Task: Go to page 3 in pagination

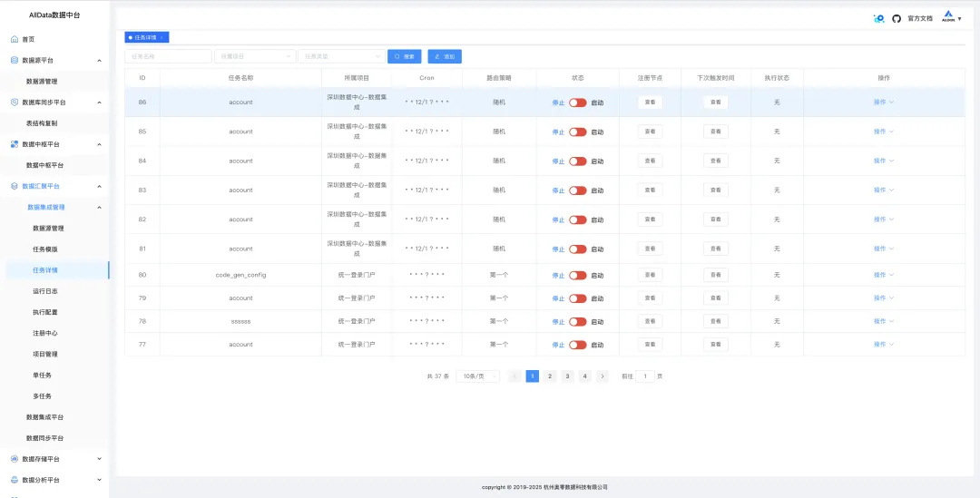Action: [567, 376]
